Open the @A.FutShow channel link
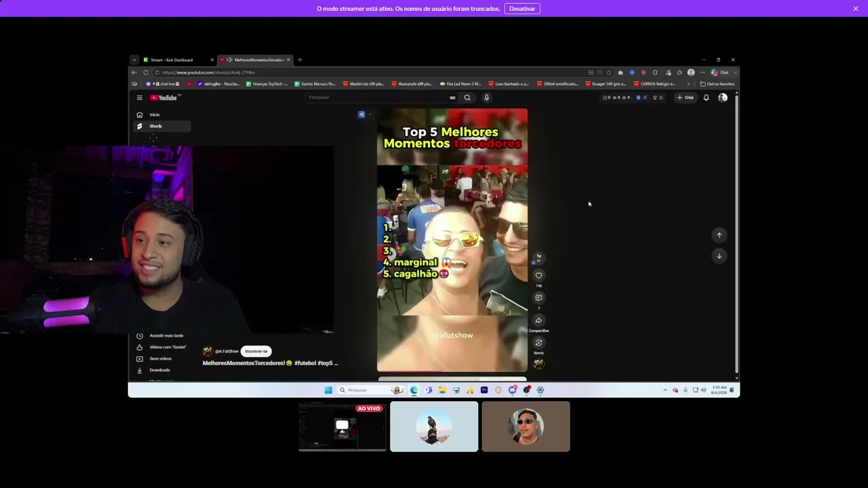Screen dimensions: 868x488 [226, 351]
